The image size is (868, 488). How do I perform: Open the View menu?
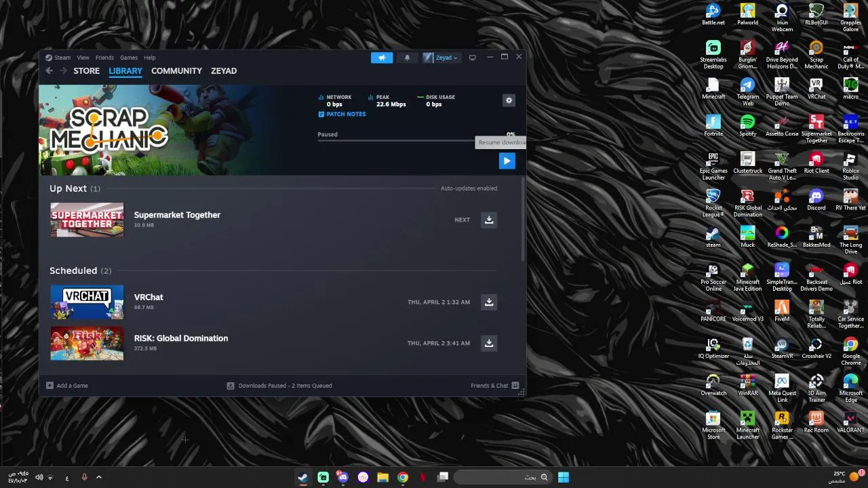coord(83,58)
